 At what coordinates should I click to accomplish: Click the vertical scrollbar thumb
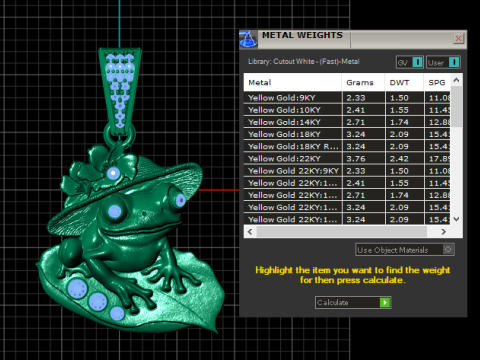456,106
